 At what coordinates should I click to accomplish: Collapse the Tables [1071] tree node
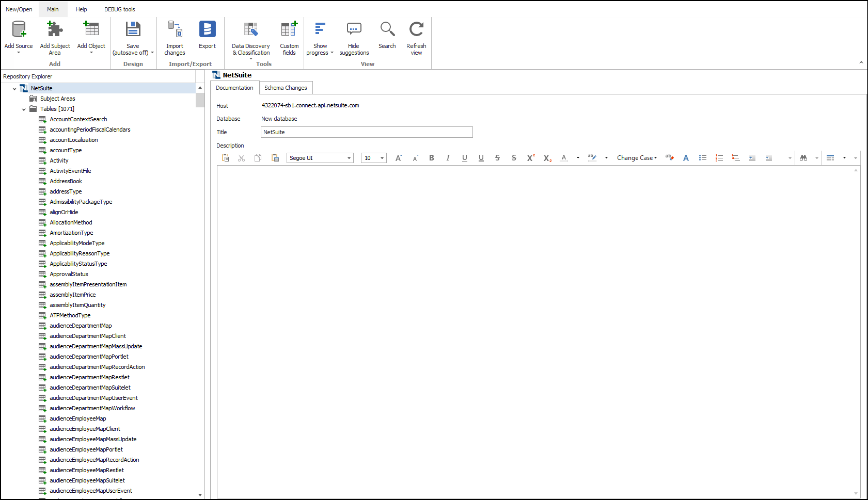coord(24,109)
